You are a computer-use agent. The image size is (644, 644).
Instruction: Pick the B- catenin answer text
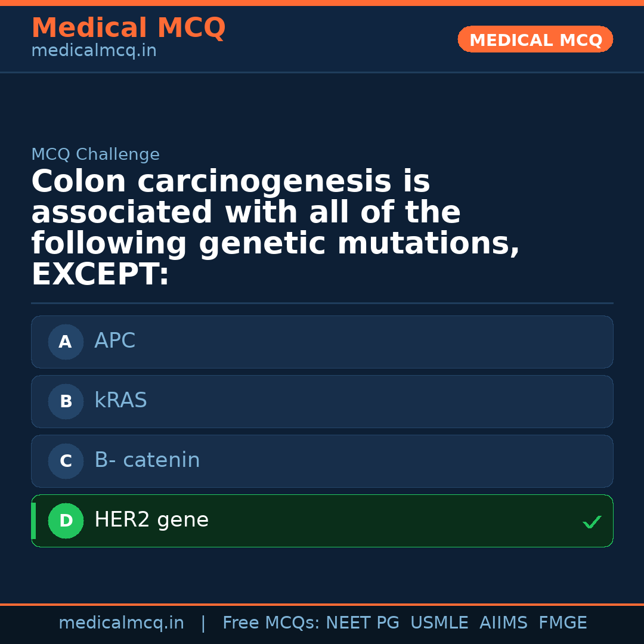(147, 460)
